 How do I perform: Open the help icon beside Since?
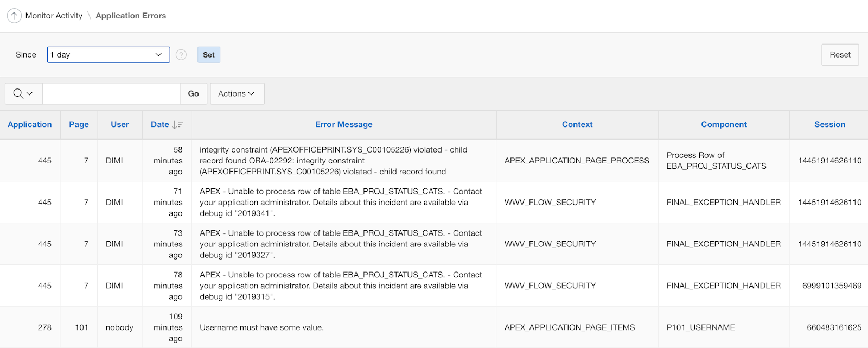pos(181,55)
